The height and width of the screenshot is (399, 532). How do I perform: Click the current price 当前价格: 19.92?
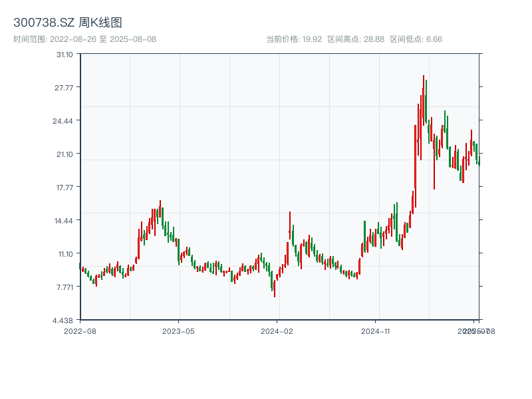pos(294,39)
